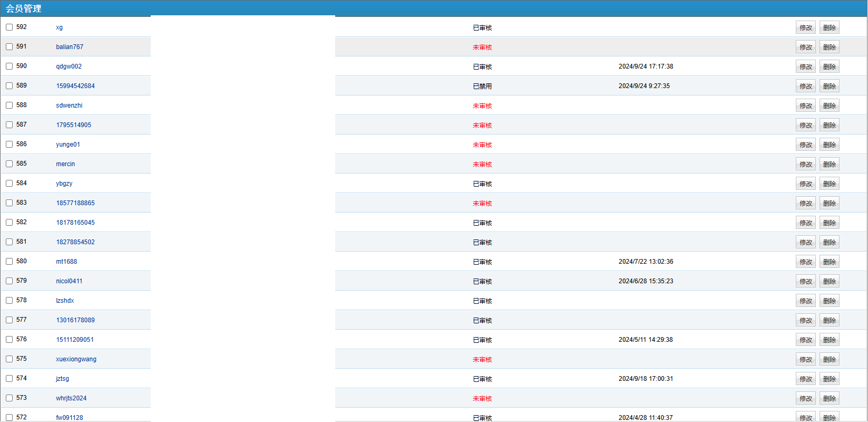Select the checkbox next to ID 580

click(9, 262)
